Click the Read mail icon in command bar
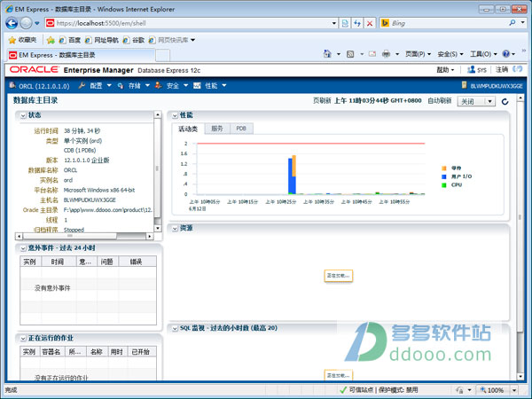This screenshot has height=399, width=532. point(372,54)
